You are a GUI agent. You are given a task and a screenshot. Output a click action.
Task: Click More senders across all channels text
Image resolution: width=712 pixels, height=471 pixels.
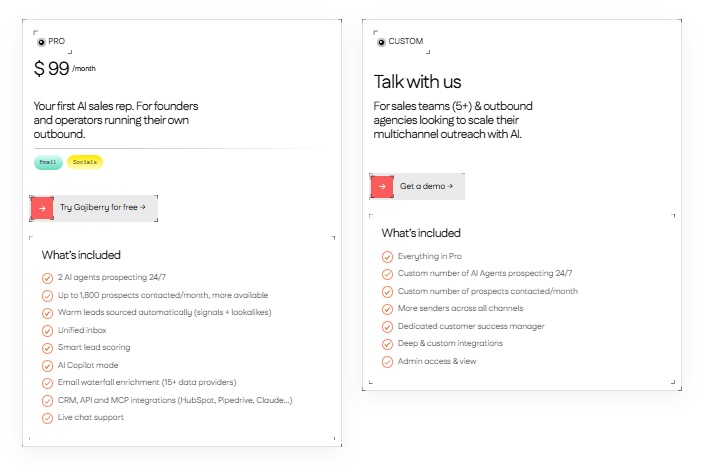[460, 308]
